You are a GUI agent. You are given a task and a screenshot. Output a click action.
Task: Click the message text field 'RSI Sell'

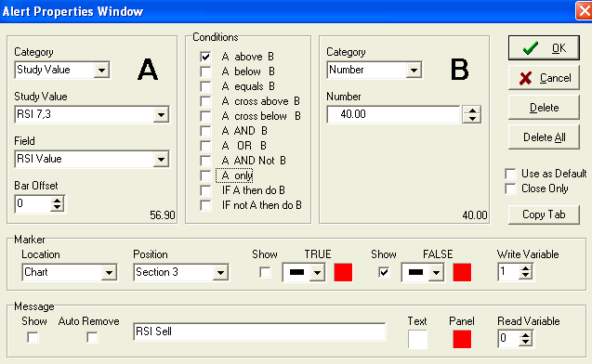(x=259, y=331)
